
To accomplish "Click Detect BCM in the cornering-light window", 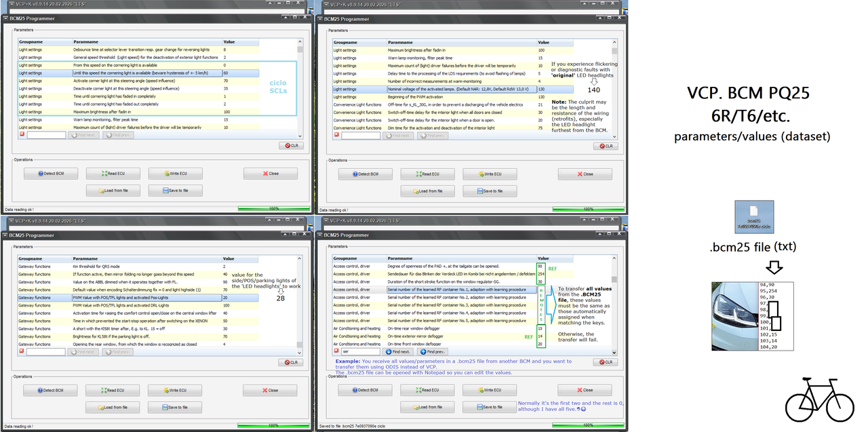I will tap(51, 174).
